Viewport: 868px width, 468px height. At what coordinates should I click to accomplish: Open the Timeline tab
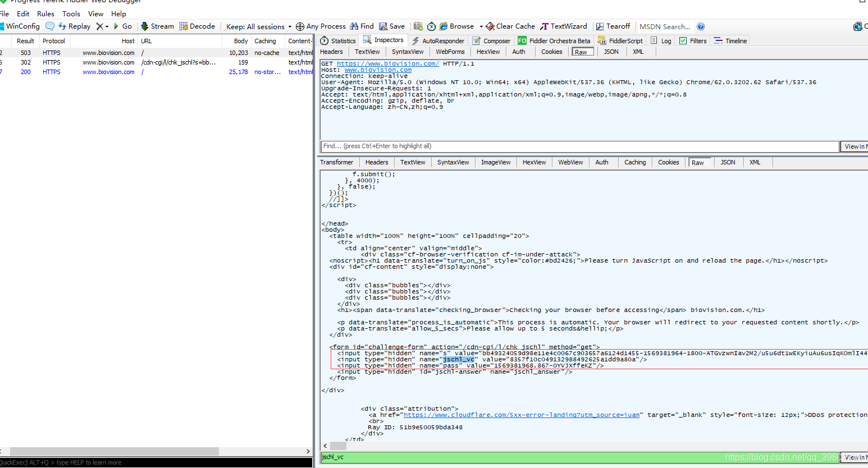[730, 41]
